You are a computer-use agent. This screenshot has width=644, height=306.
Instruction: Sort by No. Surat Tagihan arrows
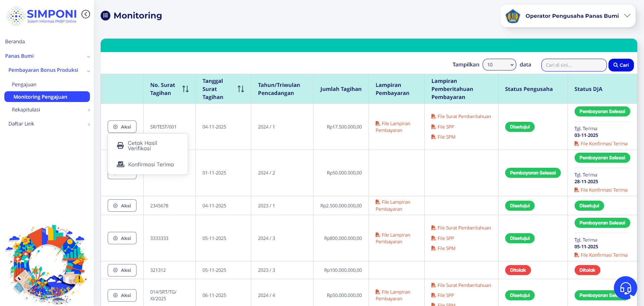tap(185, 89)
